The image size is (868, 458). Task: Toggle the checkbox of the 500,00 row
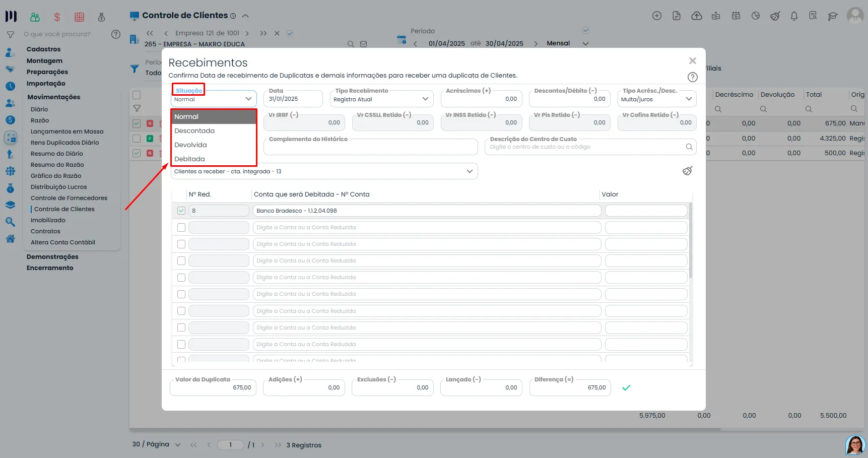tap(137, 153)
